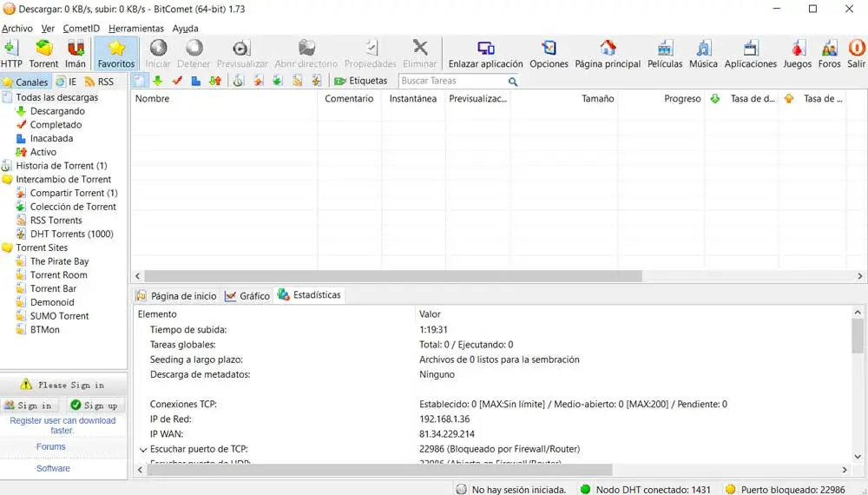The image size is (868, 495).
Task: Click the Propiedades toolbar icon
Action: click(371, 54)
